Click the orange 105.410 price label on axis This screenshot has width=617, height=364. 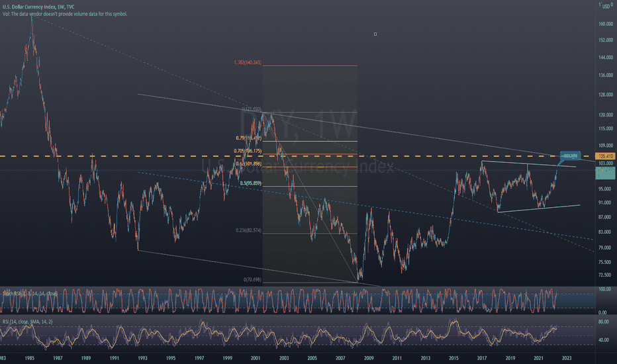pyautogui.click(x=606, y=156)
